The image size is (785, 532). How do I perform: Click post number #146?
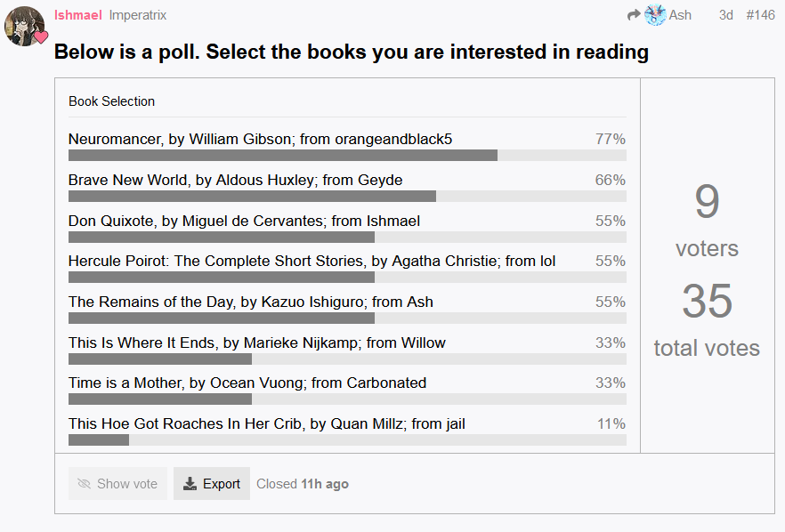pyautogui.click(x=760, y=15)
